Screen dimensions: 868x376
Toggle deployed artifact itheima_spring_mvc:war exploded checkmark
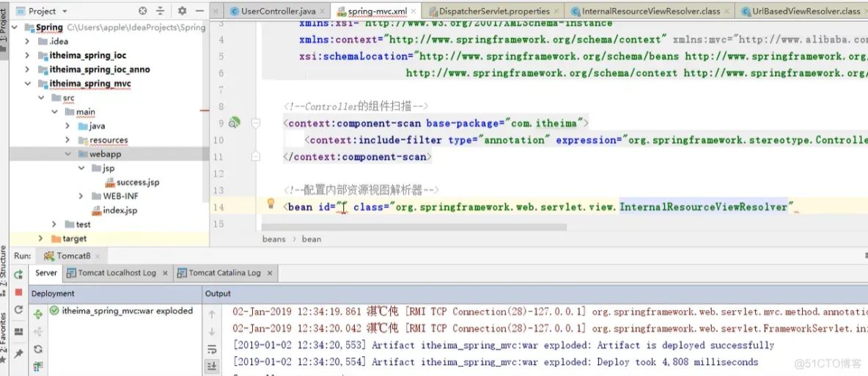click(x=54, y=311)
